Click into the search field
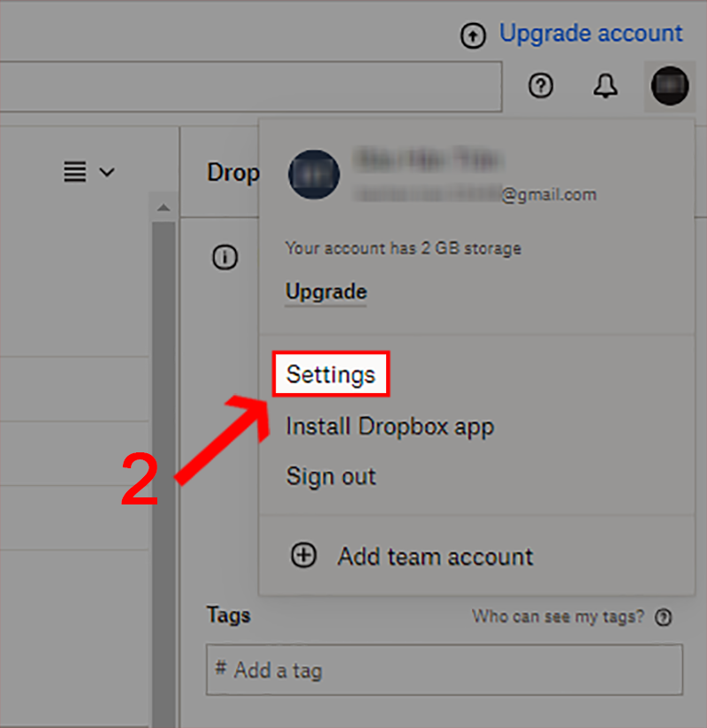The image size is (707, 728). [x=251, y=87]
